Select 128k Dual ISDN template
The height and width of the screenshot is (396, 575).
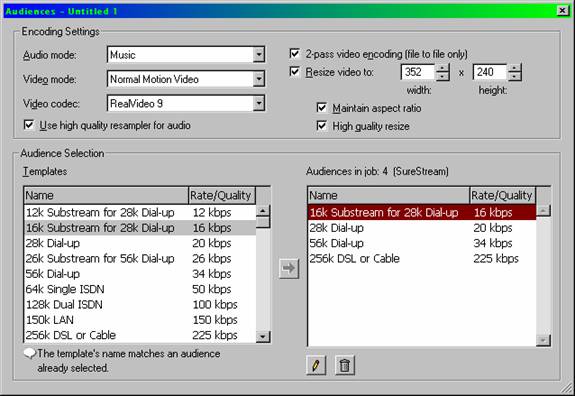tap(140, 305)
